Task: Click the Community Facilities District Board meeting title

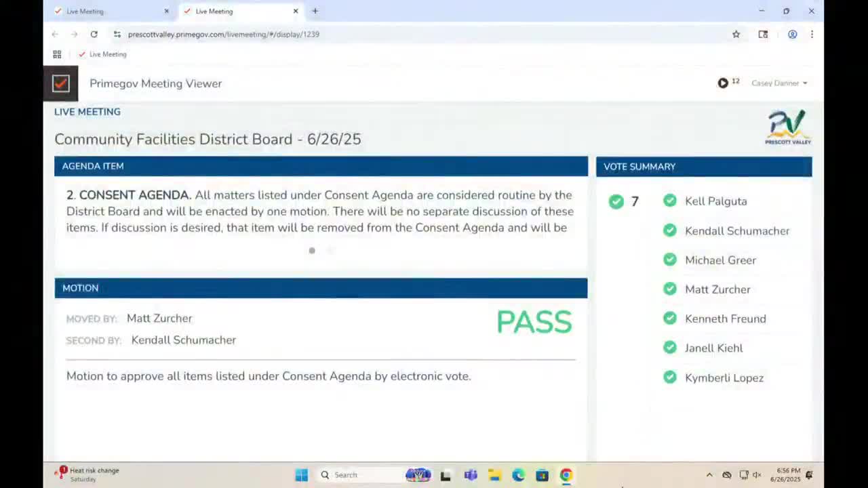Action: click(208, 139)
